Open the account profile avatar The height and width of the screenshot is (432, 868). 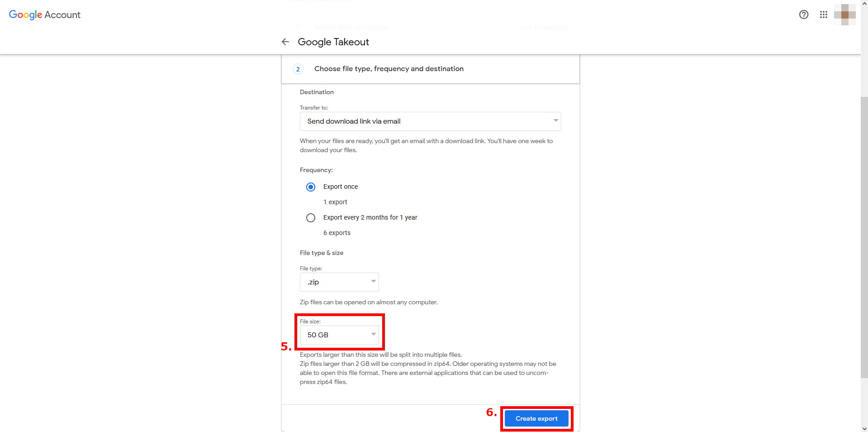pyautogui.click(x=844, y=14)
